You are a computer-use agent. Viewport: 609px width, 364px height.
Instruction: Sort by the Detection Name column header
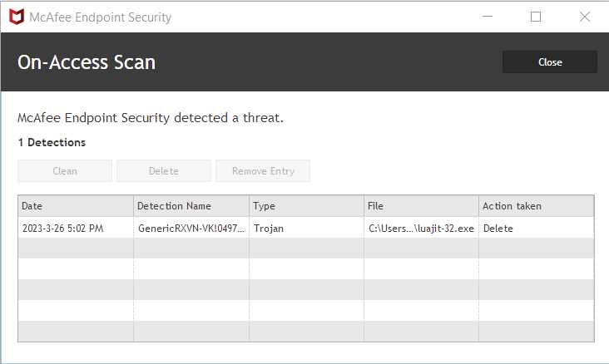191,206
